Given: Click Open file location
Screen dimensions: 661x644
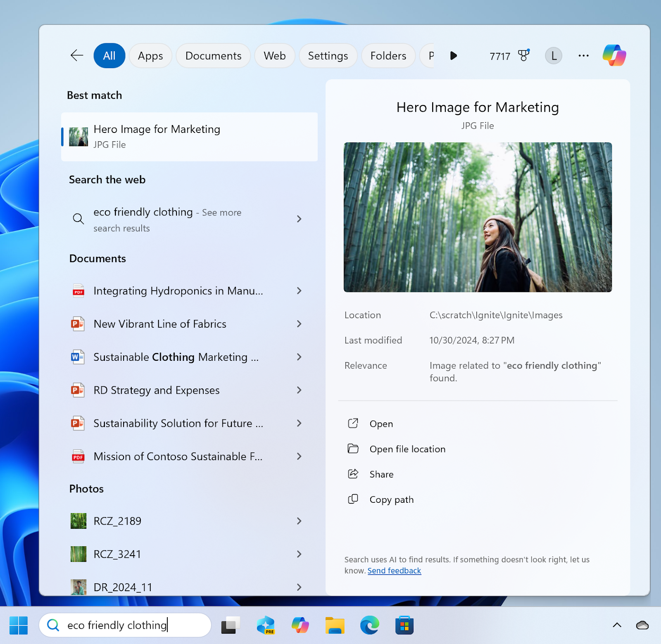Looking at the screenshot, I should [x=407, y=449].
